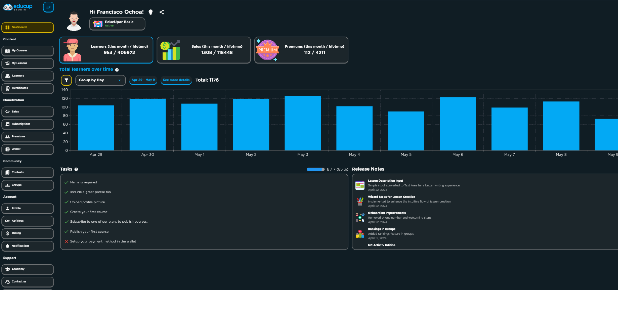This screenshot has height=312, width=644.
Task: Open My Courses in the sidebar
Action: [x=28, y=51]
